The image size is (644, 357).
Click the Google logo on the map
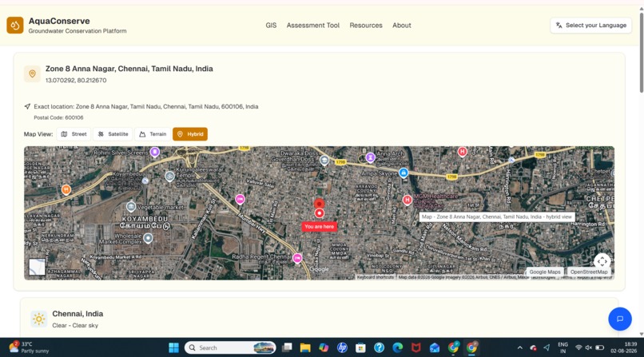click(x=319, y=270)
